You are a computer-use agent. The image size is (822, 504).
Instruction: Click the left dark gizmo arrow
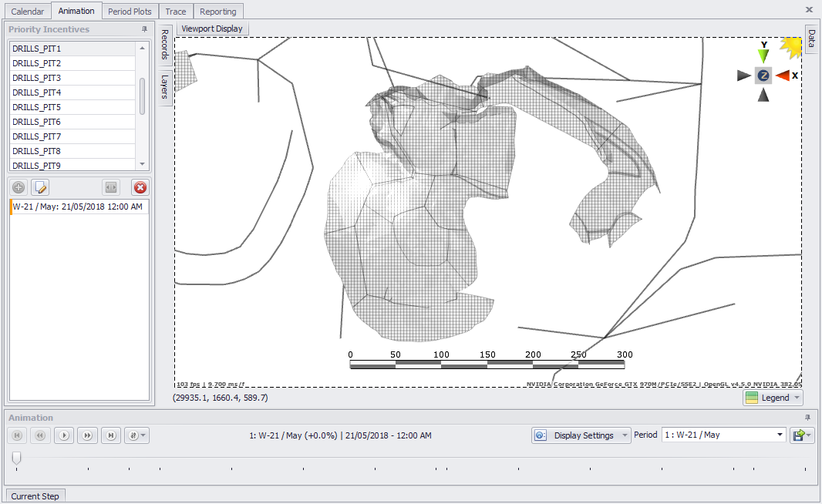click(743, 76)
